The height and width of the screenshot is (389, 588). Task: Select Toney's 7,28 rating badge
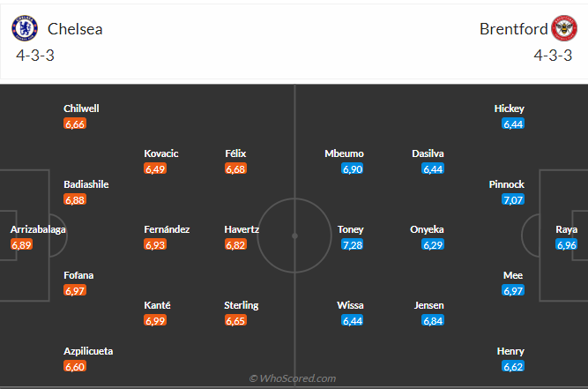coord(353,244)
